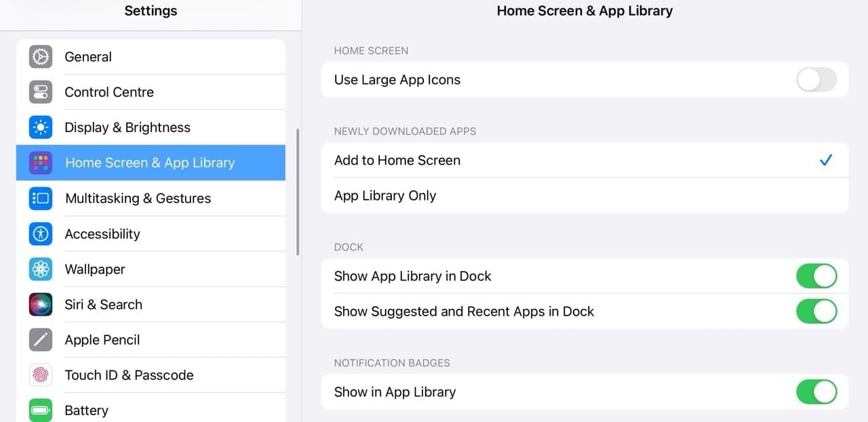868x422 pixels.
Task: Click the Accessibility figure icon
Action: [41, 234]
